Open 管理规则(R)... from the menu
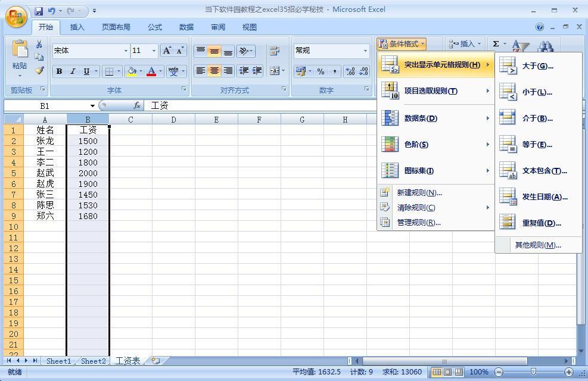 click(x=418, y=223)
